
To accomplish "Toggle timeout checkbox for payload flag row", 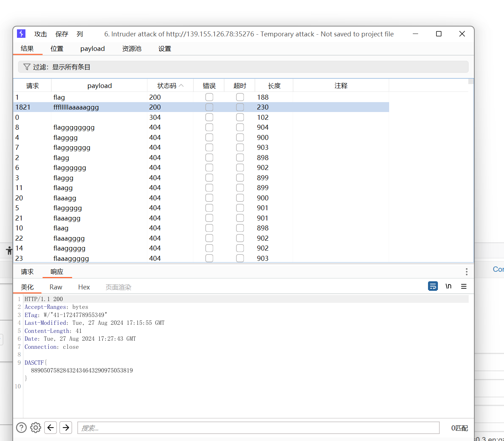I will (x=240, y=97).
